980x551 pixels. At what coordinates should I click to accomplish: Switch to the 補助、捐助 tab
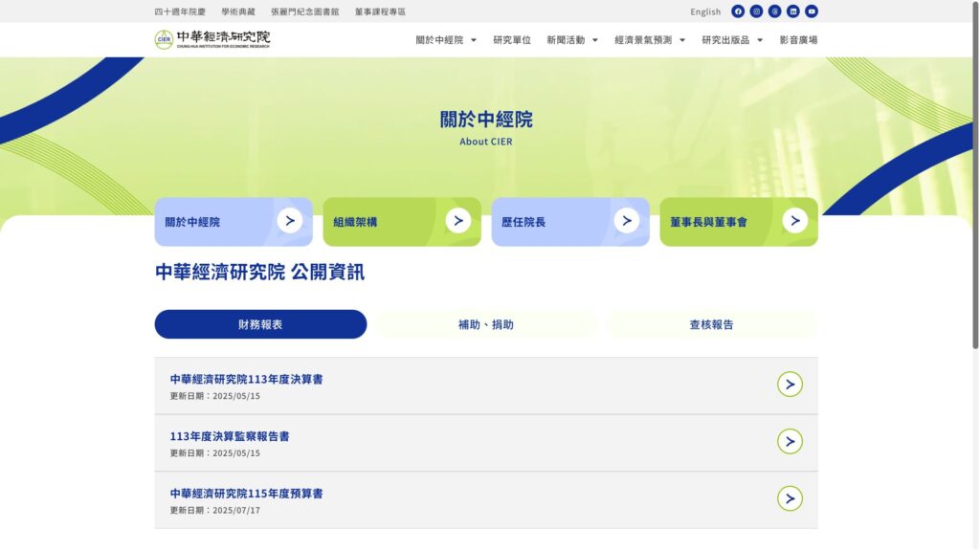486,324
